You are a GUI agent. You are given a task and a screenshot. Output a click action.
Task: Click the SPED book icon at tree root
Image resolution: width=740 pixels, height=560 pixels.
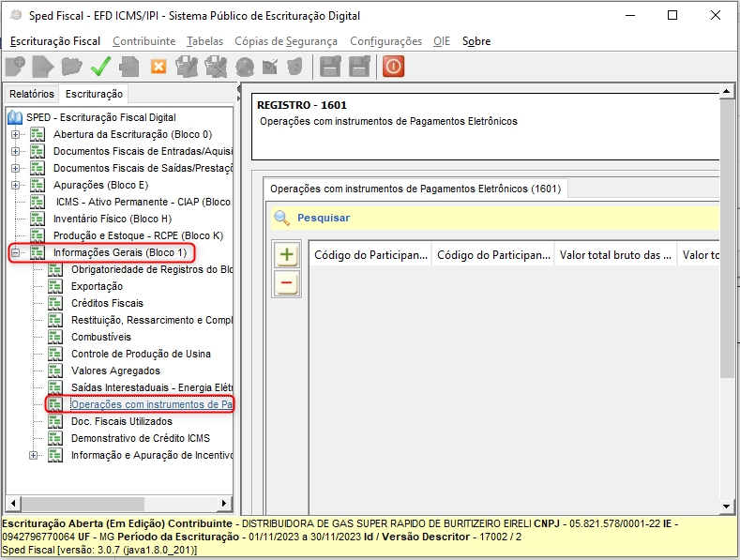pyautogui.click(x=15, y=117)
